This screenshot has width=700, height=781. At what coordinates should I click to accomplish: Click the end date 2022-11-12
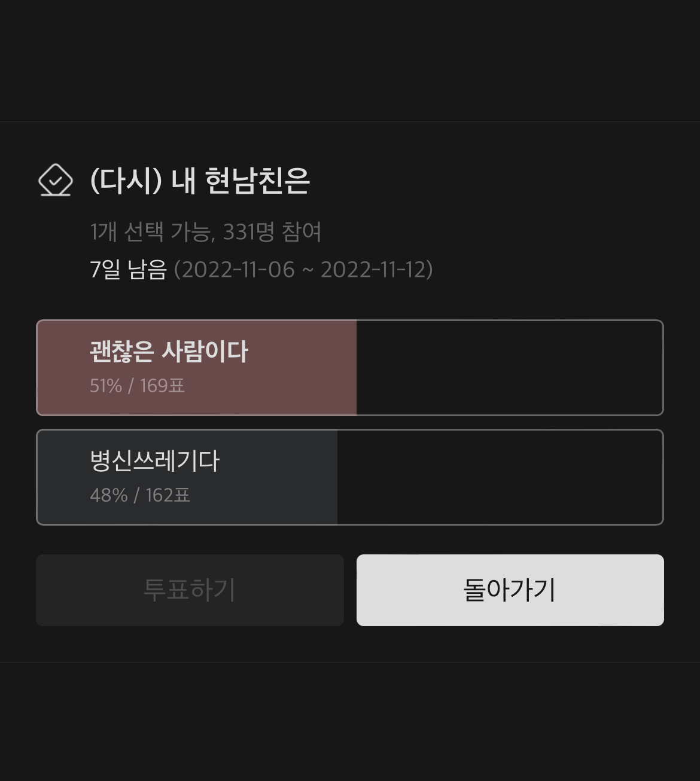pos(372,270)
